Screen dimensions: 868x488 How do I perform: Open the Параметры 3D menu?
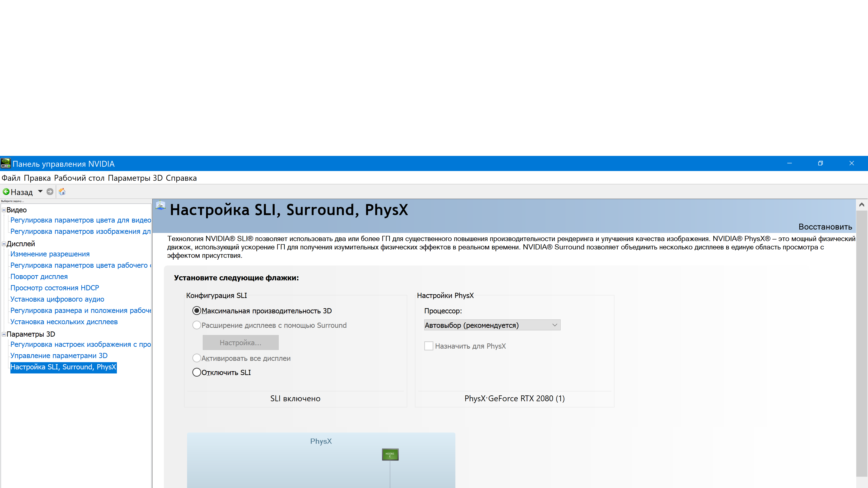(x=135, y=178)
